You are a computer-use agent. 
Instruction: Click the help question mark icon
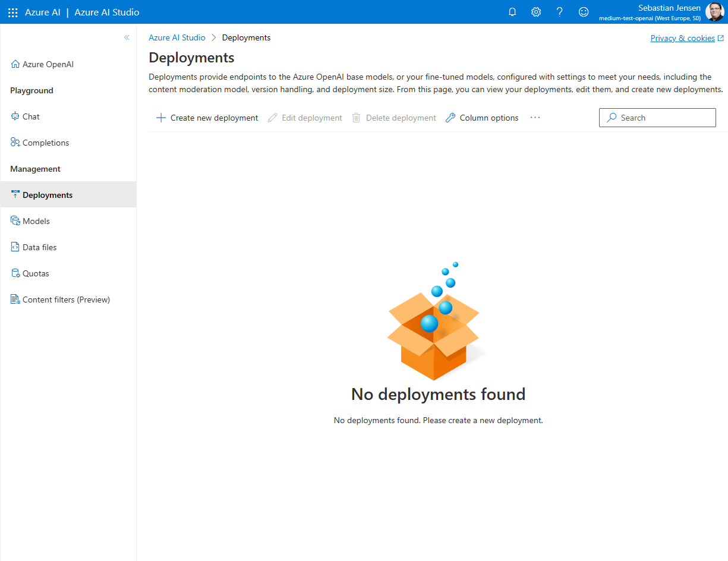point(559,12)
